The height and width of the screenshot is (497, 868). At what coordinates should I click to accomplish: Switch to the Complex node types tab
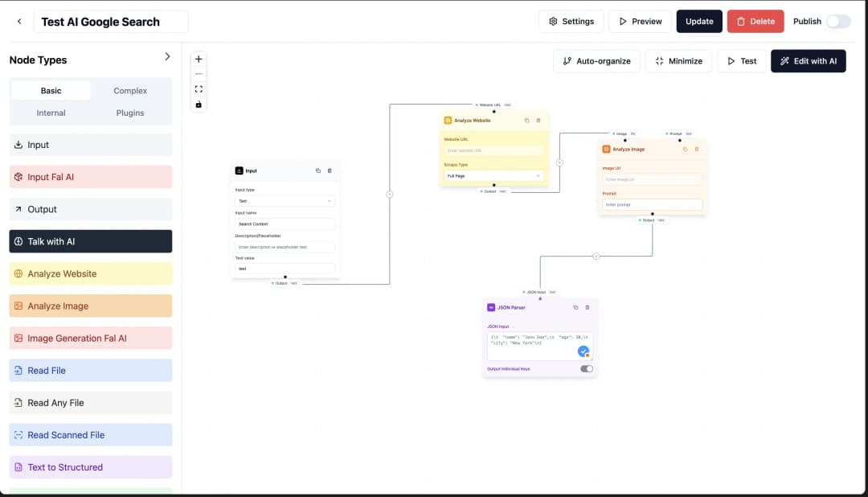tap(129, 91)
